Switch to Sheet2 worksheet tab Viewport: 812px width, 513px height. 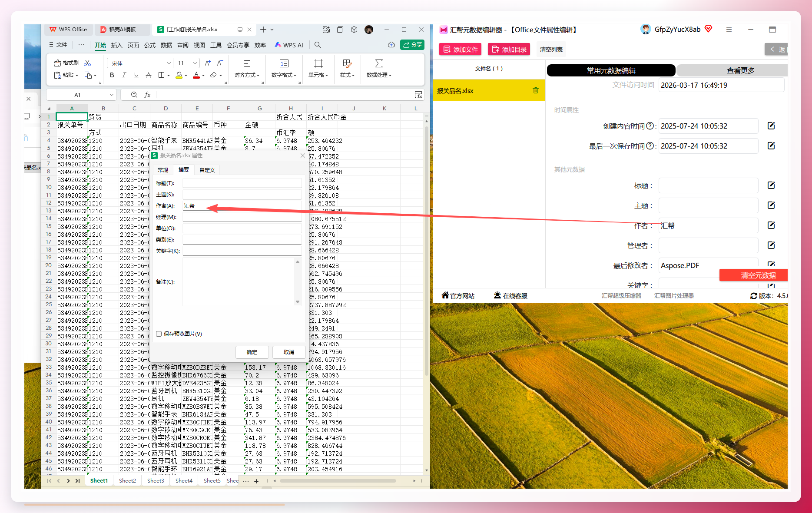coord(127,481)
